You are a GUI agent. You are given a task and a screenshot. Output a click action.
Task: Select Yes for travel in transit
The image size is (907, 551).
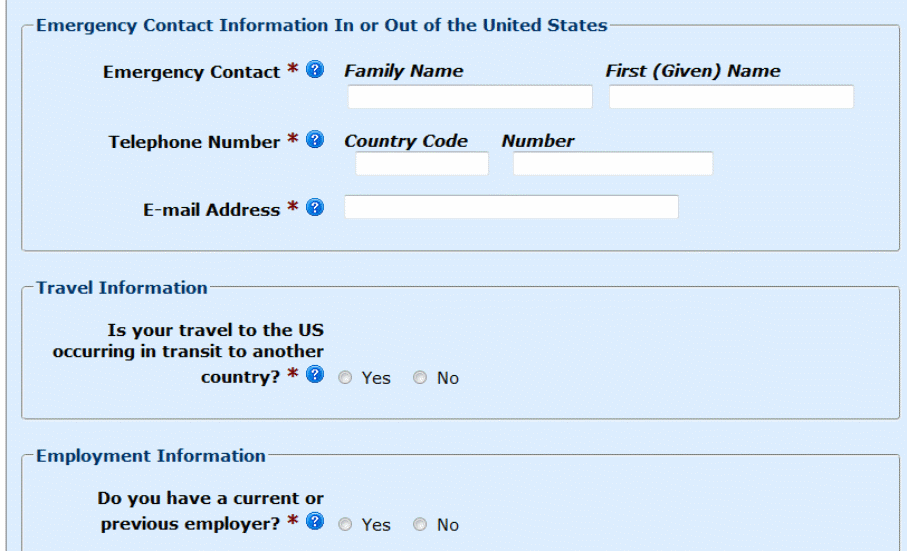click(x=346, y=378)
